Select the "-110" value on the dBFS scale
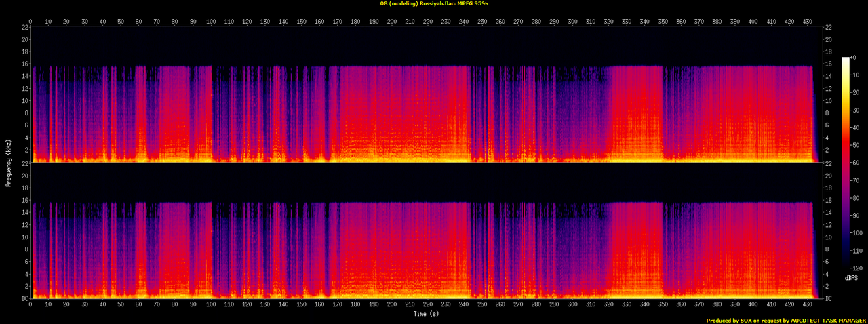 click(x=857, y=250)
